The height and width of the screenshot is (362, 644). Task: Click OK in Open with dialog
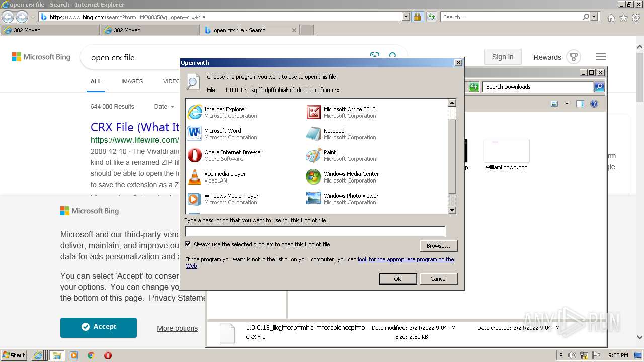pyautogui.click(x=397, y=279)
